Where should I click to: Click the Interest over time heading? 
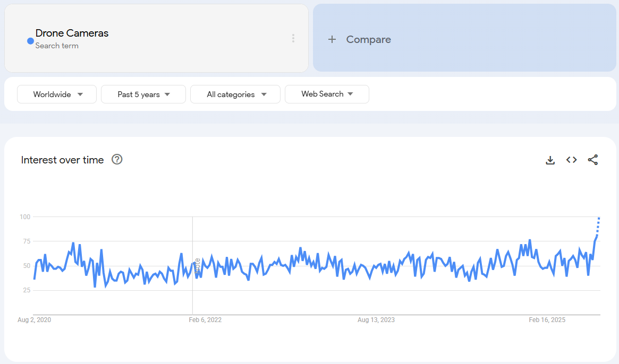click(x=62, y=160)
